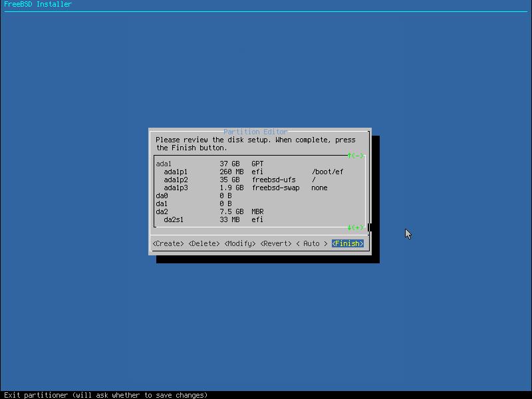The image size is (532, 399).
Task: Select the ada1p3 freebsd-swap partition
Action: click(x=259, y=188)
